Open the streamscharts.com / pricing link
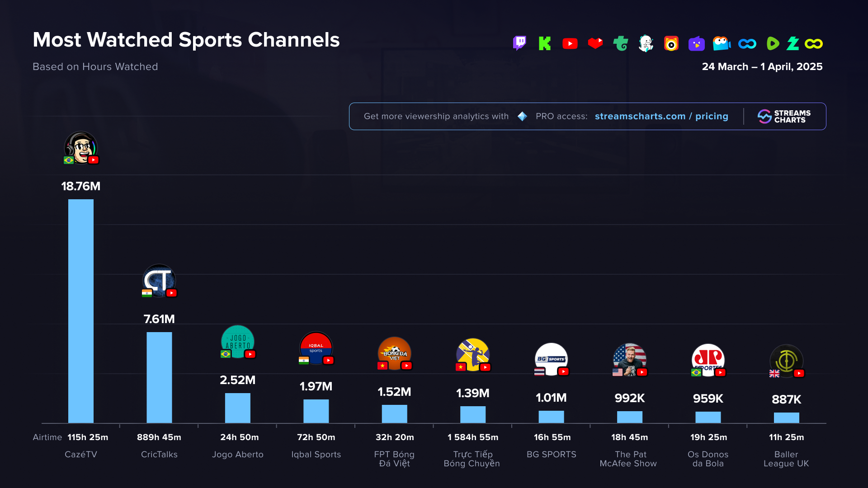 (661, 116)
